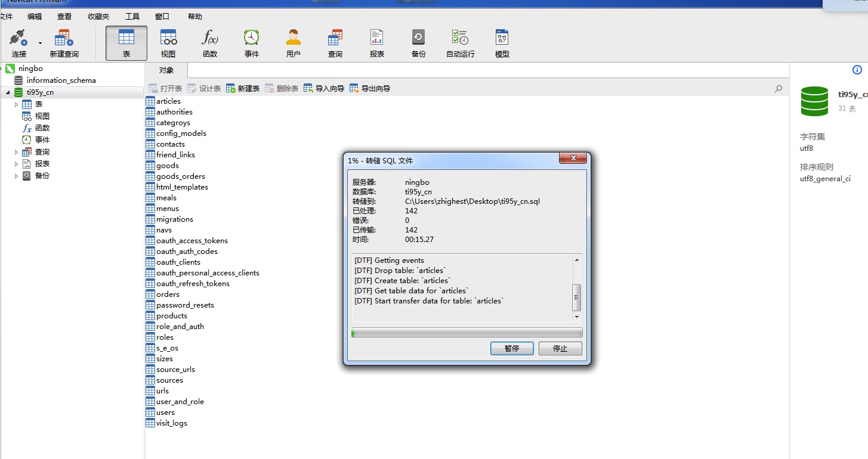
Task: Expand the 表 node in sidebar tree
Action: (x=17, y=104)
